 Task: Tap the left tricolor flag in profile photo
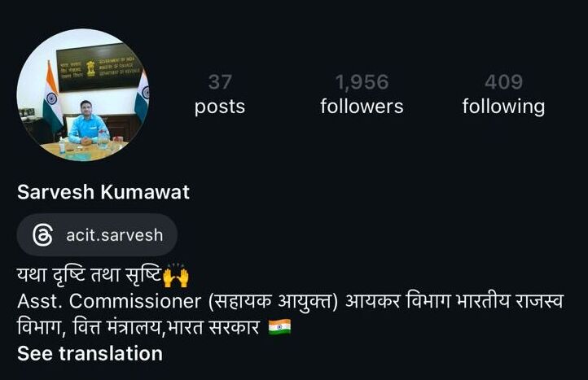point(53,98)
